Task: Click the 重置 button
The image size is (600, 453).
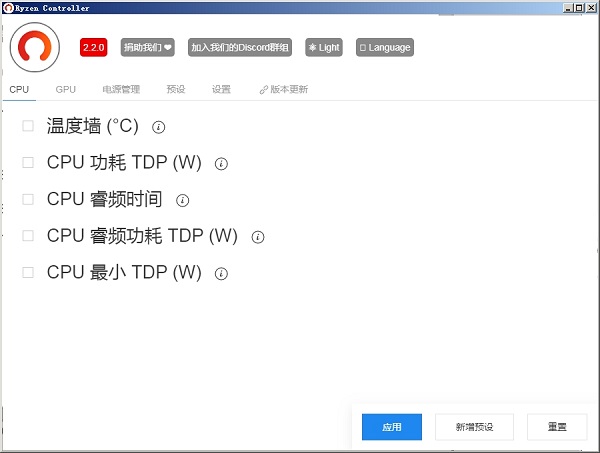Action: pyautogui.click(x=557, y=427)
